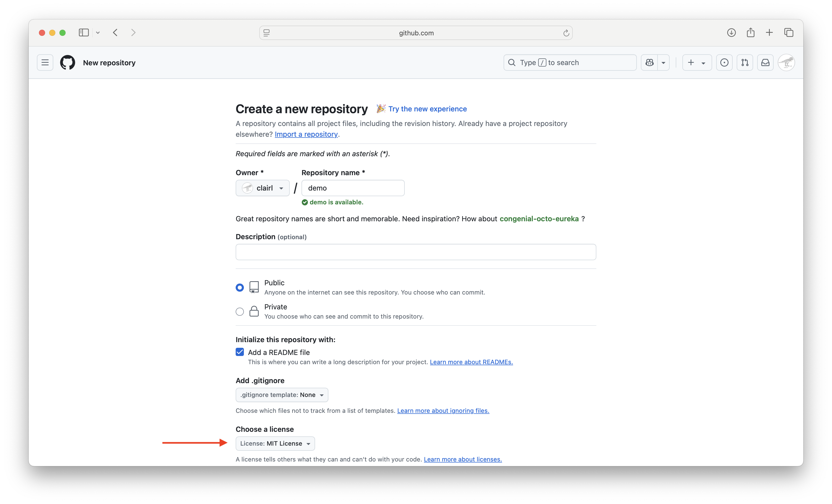
Task: Open the .gitignore template dropdown
Action: [x=282, y=395]
